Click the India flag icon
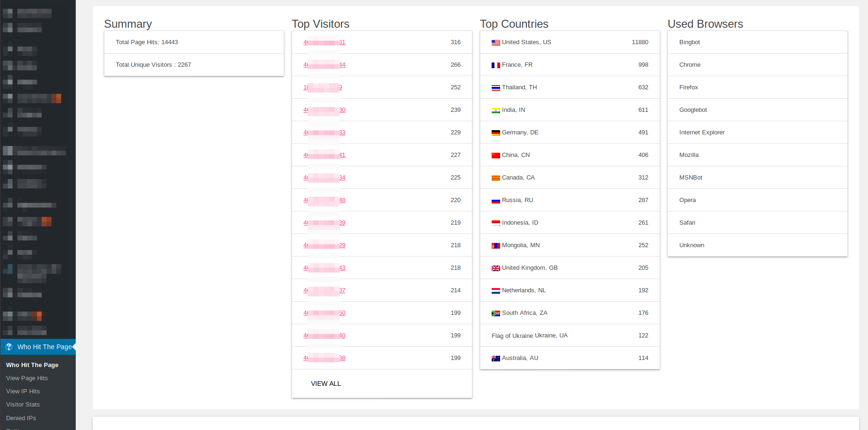The width and height of the screenshot is (868, 430). click(x=496, y=110)
